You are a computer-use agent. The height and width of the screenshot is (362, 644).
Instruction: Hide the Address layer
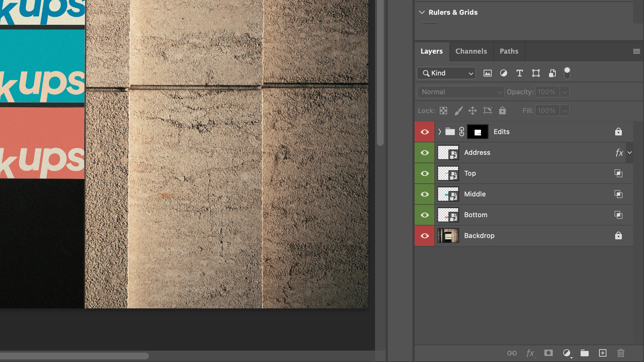(x=425, y=153)
